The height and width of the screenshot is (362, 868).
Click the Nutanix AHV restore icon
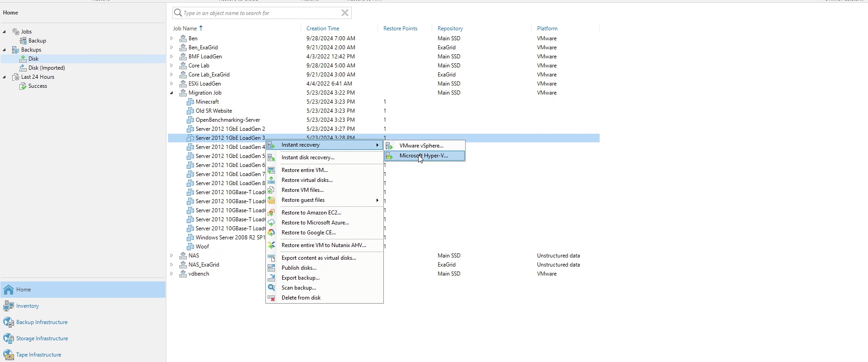(271, 245)
